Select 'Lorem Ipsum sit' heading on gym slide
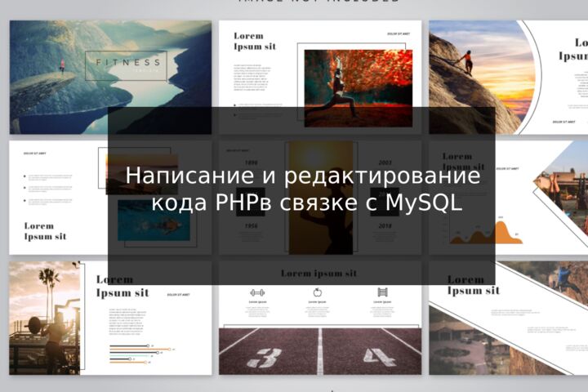This screenshot has height=392, width=588. point(122,286)
